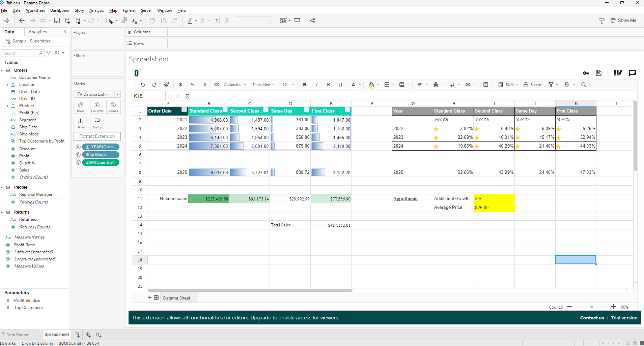Click the spreadsheet horizontal scrollbar
This screenshot has width=644, height=346.
250,290
